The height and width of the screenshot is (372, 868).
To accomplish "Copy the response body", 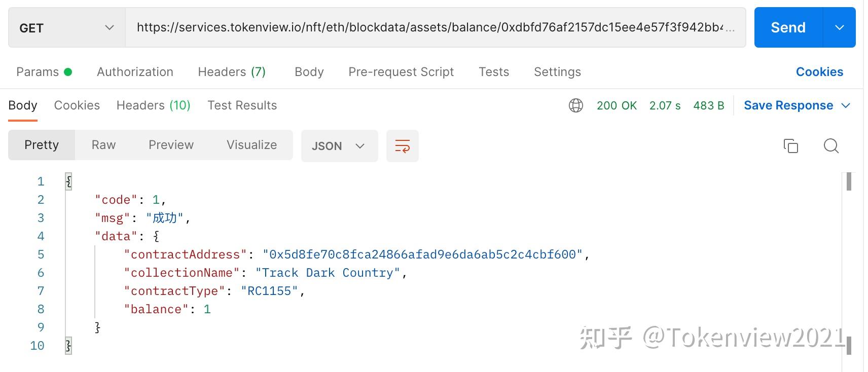I will tap(791, 146).
